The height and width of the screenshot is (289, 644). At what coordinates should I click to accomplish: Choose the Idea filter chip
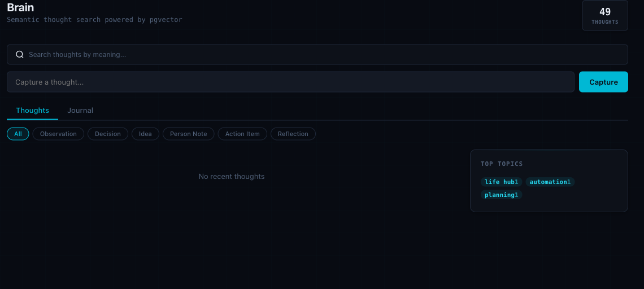pos(145,134)
